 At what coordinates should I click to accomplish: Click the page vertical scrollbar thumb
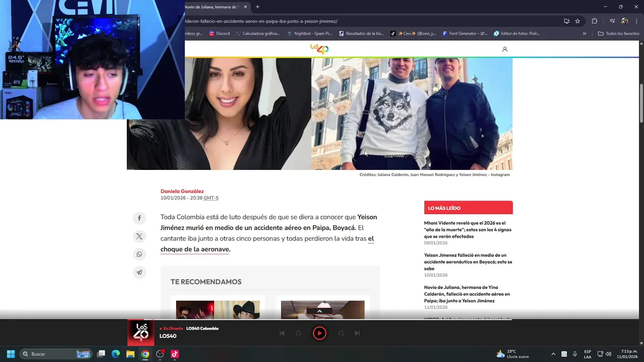coord(641,103)
